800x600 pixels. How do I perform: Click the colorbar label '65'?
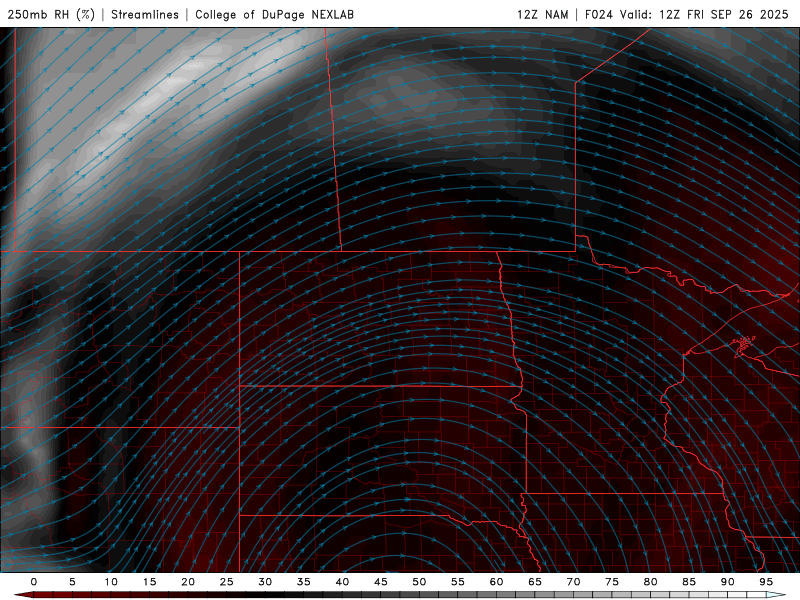[x=535, y=582]
